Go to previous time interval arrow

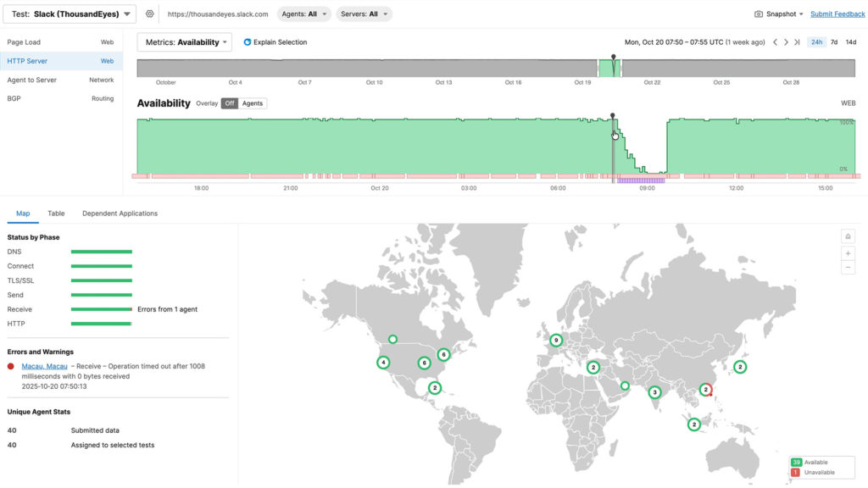click(775, 42)
